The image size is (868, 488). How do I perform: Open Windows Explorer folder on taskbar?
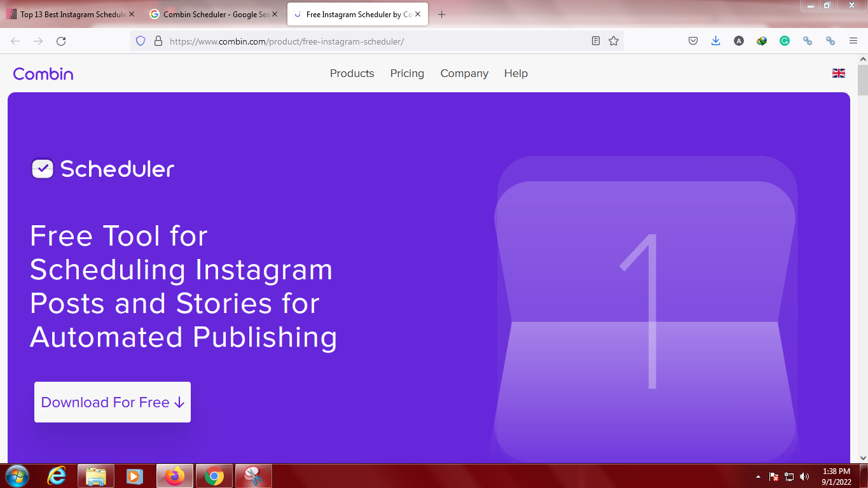tap(96, 476)
